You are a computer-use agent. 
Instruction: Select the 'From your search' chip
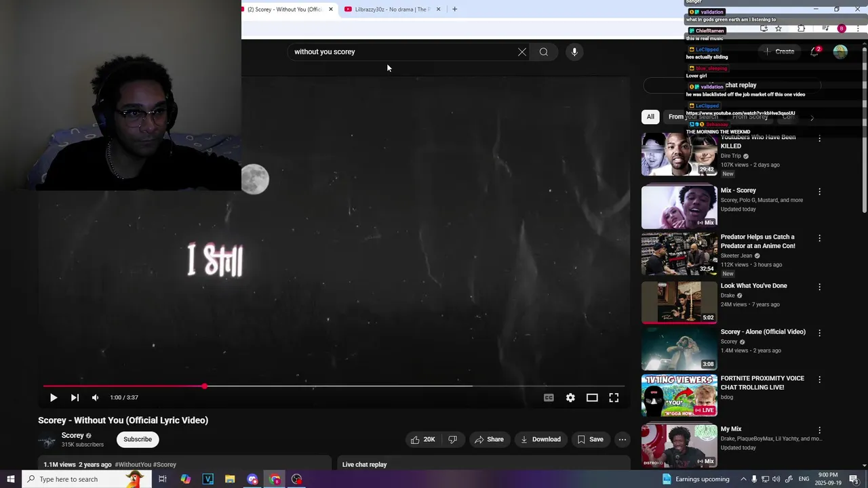[x=693, y=117]
